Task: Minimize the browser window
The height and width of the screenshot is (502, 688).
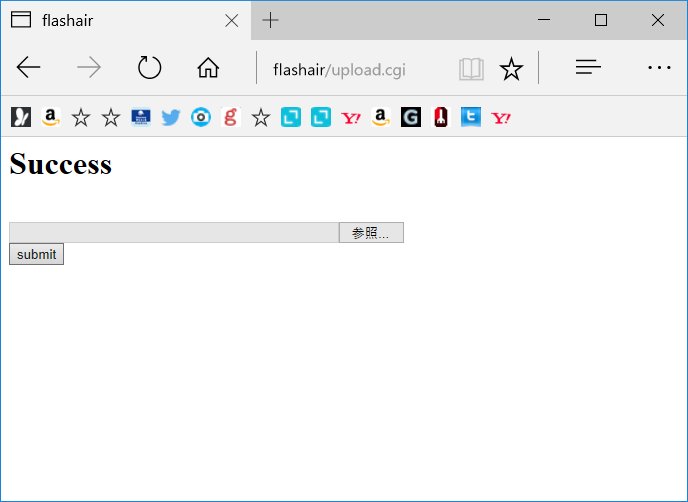Action: click(x=544, y=20)
